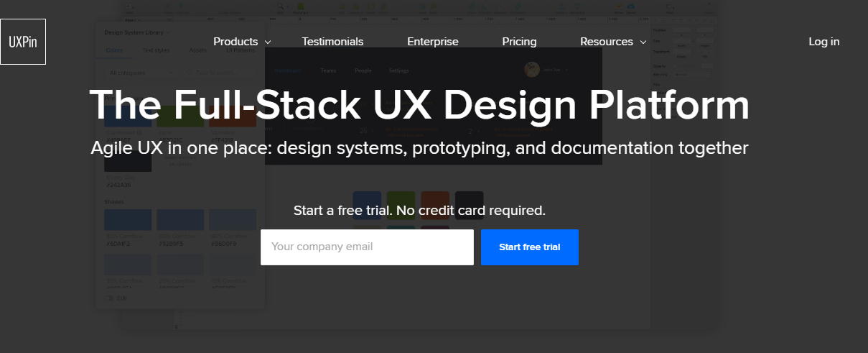The image size is (868, 353).
Task: Click the Log in link
Action: (x=823, y=42)
